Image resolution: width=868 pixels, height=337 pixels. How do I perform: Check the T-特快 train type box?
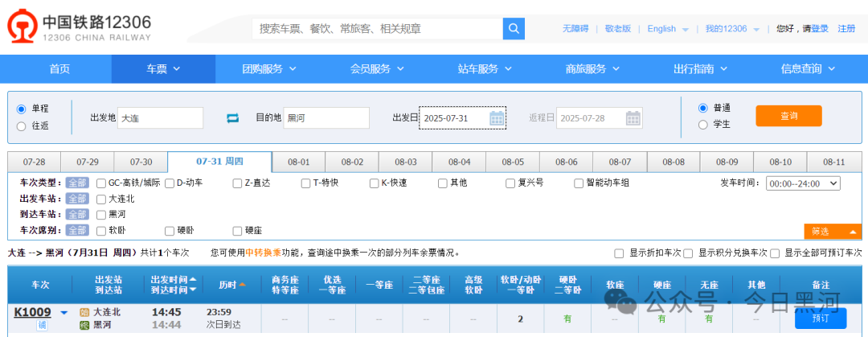pos(305,183)
